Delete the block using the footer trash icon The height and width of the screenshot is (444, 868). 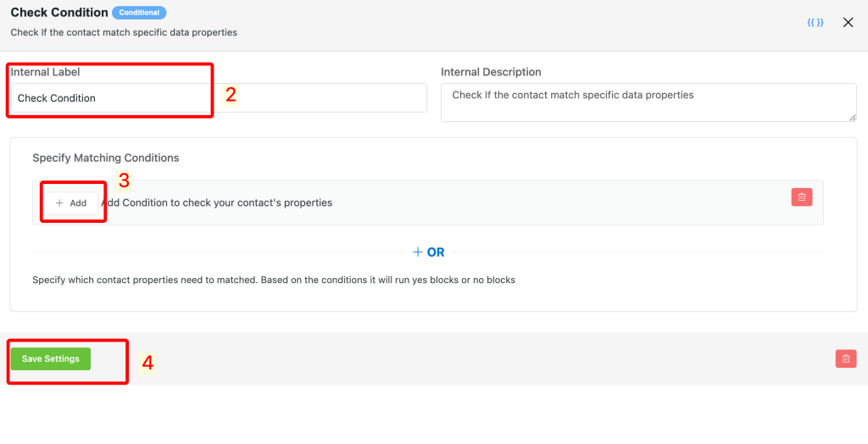point(845,358)
